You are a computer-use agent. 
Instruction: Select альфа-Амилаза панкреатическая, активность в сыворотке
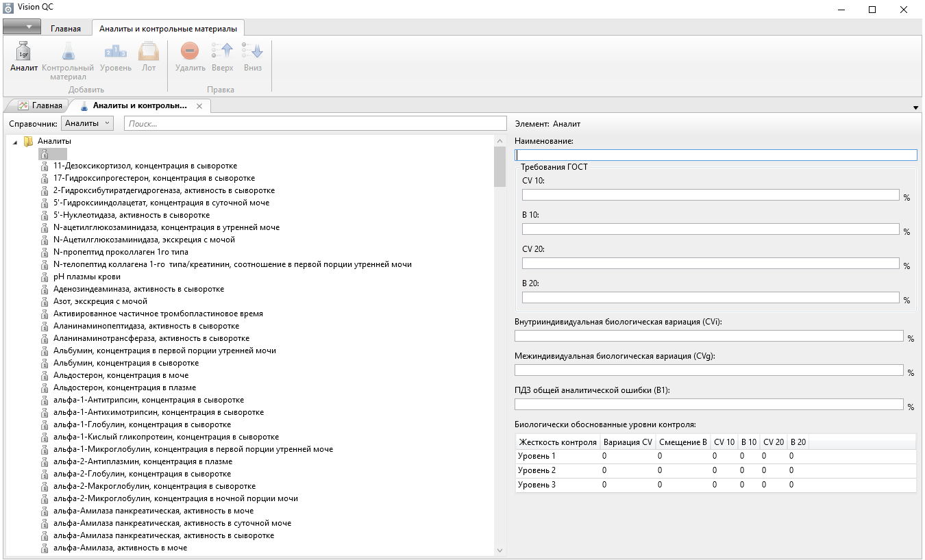coord(164,535)
